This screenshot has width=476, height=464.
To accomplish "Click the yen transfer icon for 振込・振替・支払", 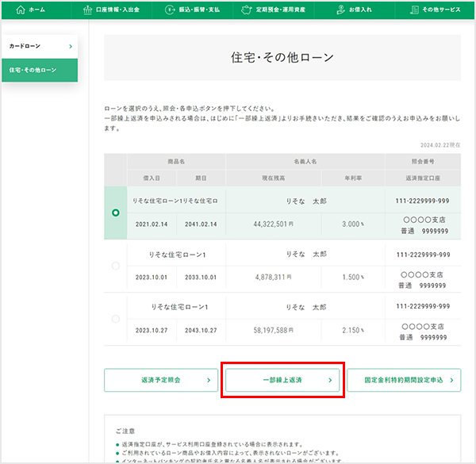I will click(170, 10).
